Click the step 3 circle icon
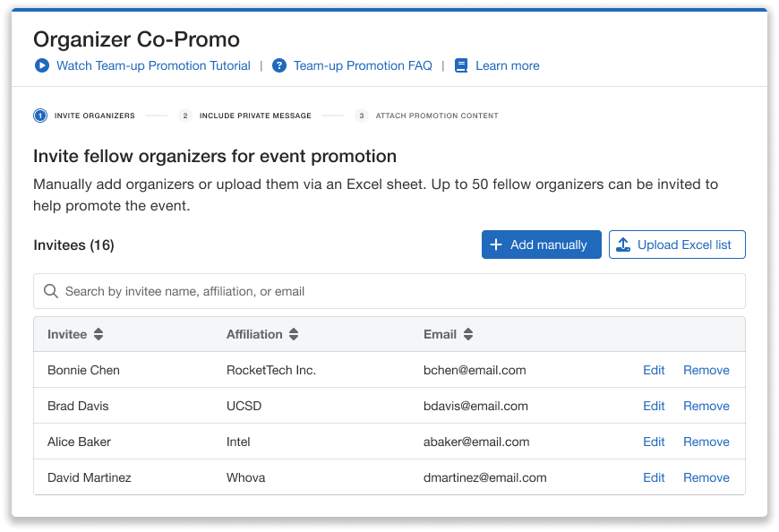The image size is (779, 532). 361,116
